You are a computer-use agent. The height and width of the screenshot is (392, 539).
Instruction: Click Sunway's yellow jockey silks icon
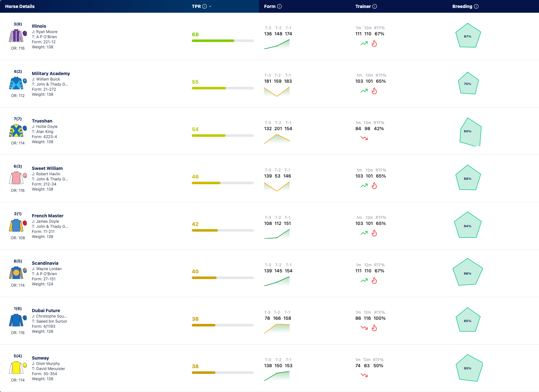click(16, 367)
